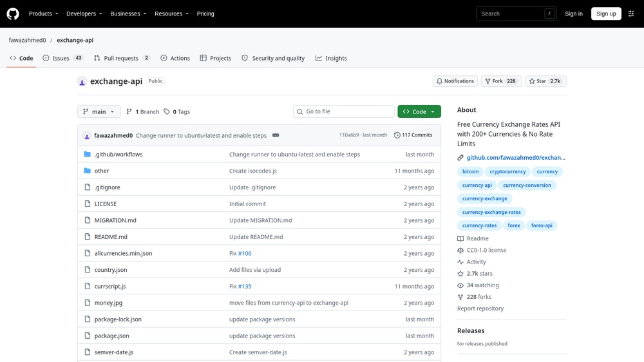This screenshot has width=644, height=362.
Task: Select the tag icon next to 0 Tags
Action: point(167,111)
